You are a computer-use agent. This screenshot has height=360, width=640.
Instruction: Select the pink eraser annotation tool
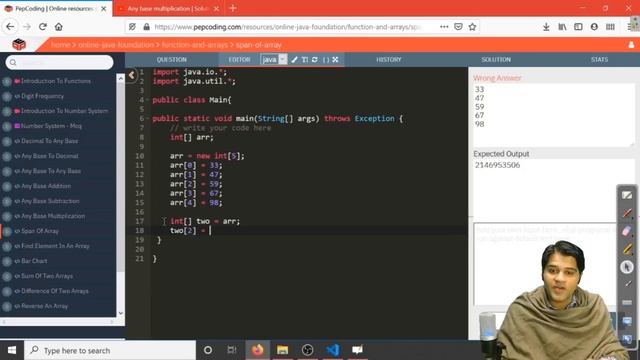627,231
